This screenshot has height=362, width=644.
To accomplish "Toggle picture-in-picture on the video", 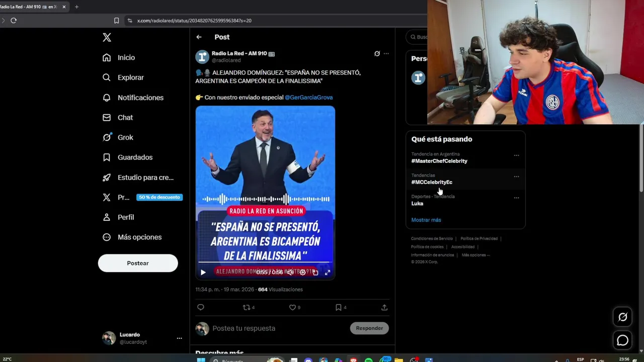I will coord(315,273).
